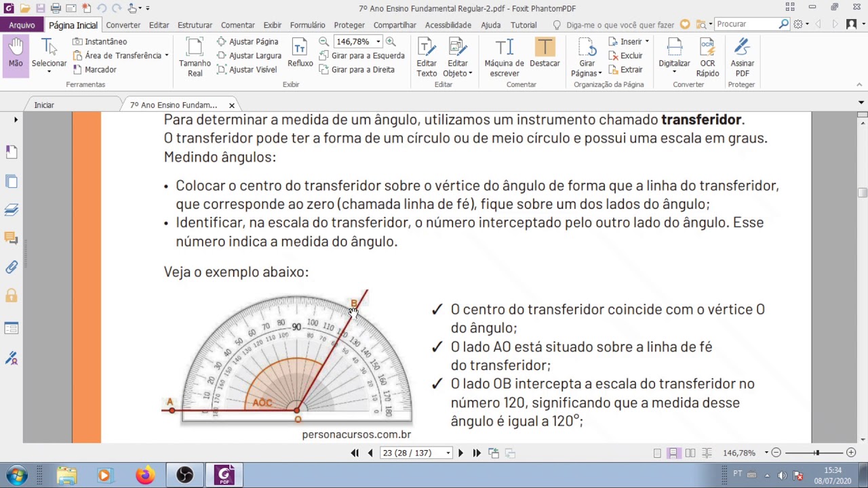Click Excluir pages button

click(x=625, y=56)
